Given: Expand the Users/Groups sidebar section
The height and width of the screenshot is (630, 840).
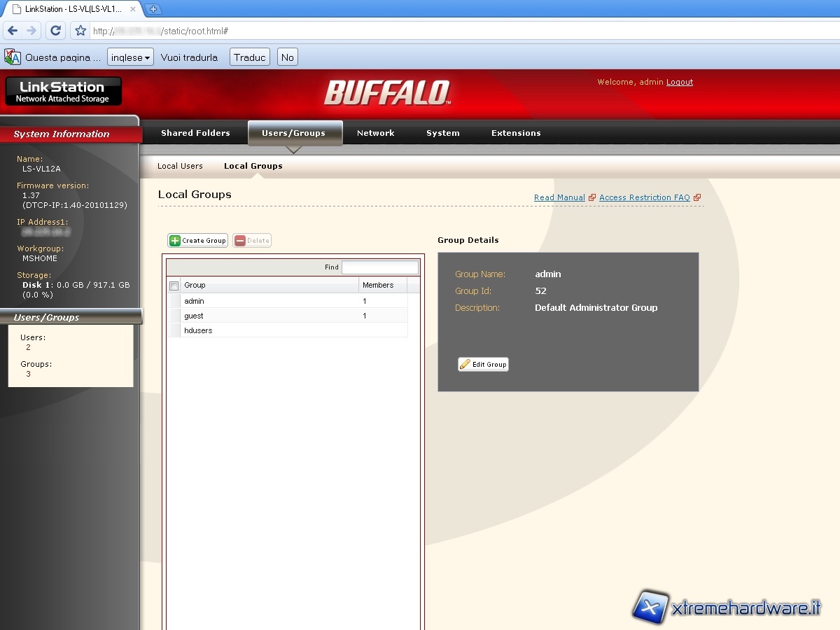Looking at the screenshot, I should pos(70,317).
